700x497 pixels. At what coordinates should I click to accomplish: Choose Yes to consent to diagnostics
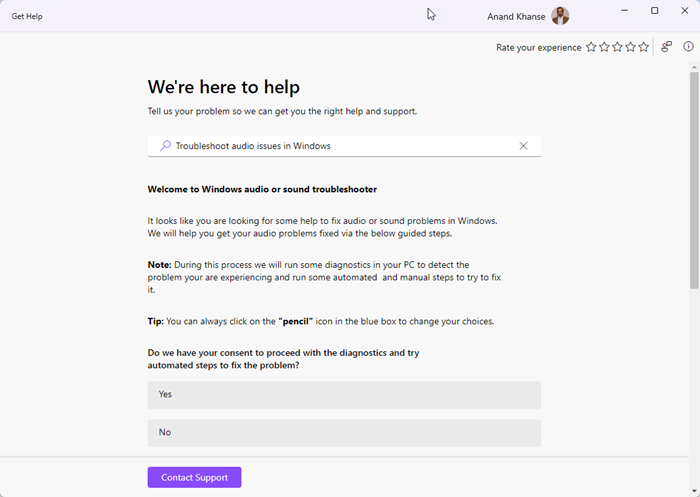pos(344,395)
